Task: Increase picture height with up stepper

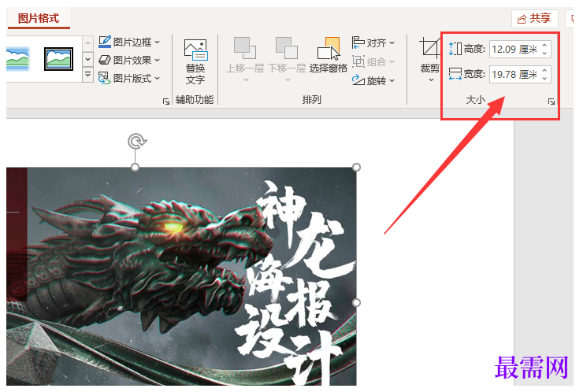Action: click(x=544, y=46)
